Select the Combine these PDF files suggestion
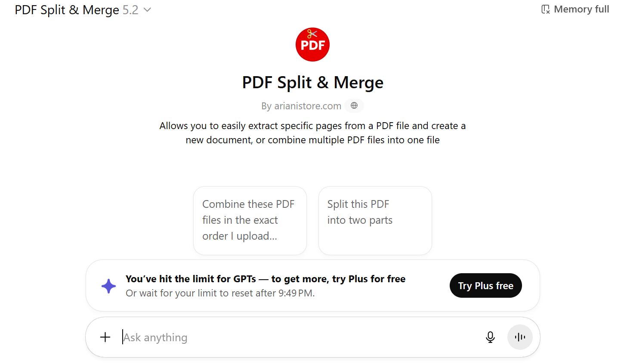 250,220
